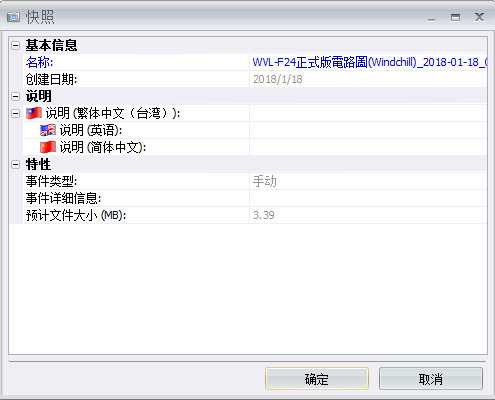Click the 说明 (简体中文) value field

pyautogui.click(x=368, y=147)
